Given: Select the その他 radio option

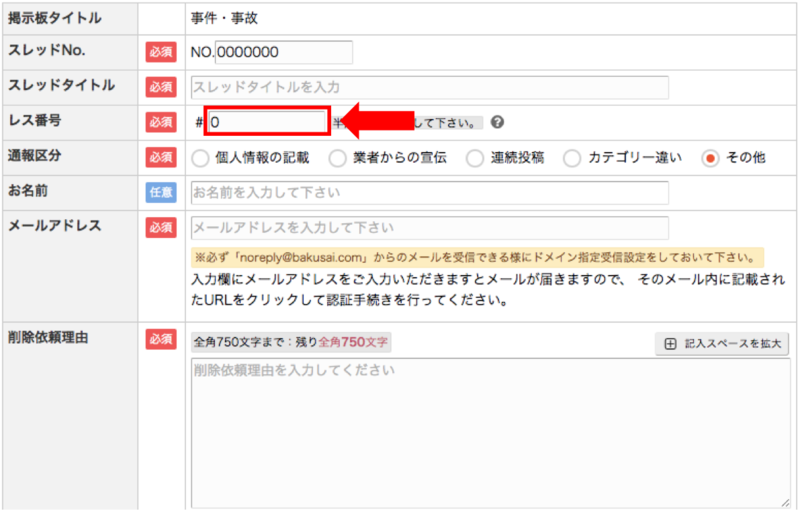Looking at the screenshot, I should [x=710, y=158].
